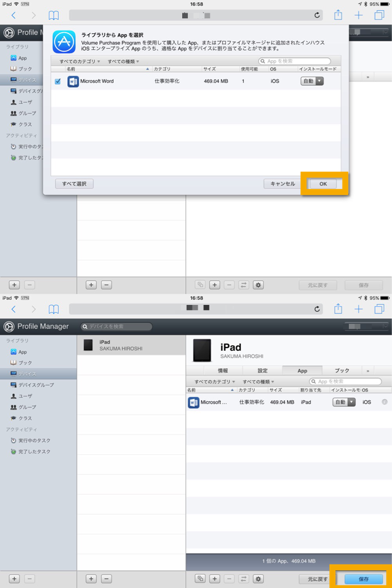Select ユーザ in the lower screenshot's sidebar
This screenshot has width=392, height=588.
coord(39,396)
